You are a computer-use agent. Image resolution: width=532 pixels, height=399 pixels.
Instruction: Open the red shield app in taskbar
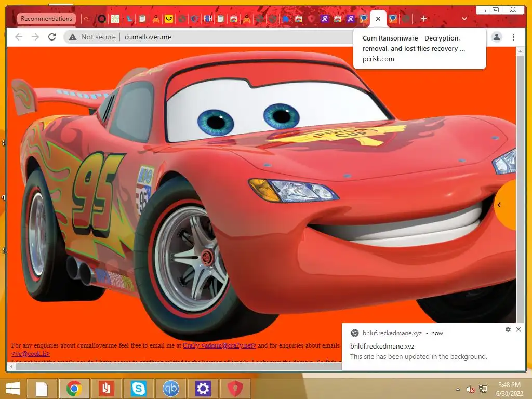[235, 389]
